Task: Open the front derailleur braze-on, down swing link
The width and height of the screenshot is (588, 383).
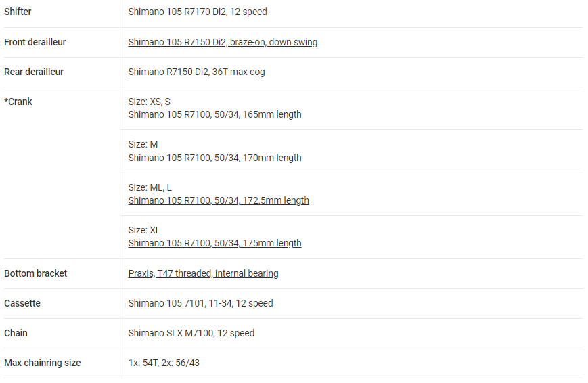Action: click(x=223, y=42)
